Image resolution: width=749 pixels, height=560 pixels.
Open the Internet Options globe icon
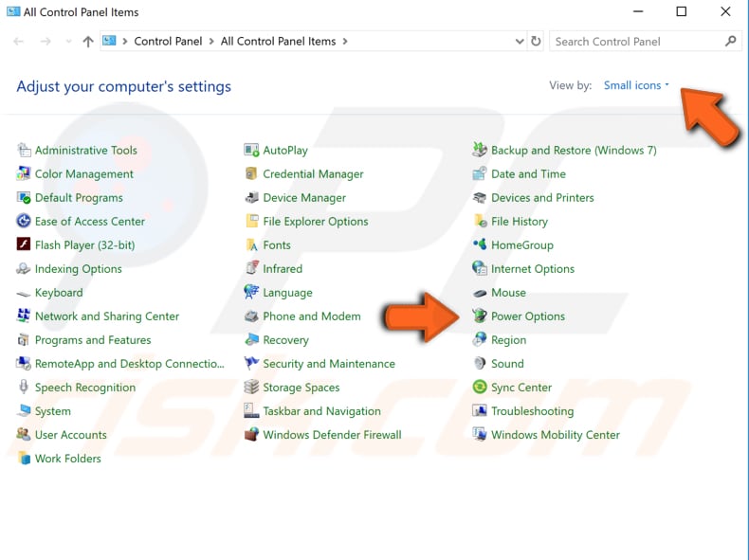(x=480, y=269)
